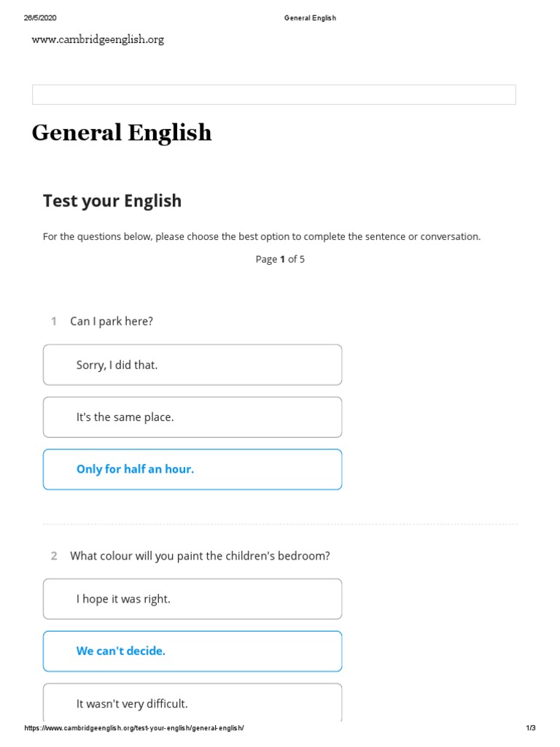The height and width of the screenshot is (747, 560).
Task: Click the 26/5/2020 date in header
Action: click(40, 18)
